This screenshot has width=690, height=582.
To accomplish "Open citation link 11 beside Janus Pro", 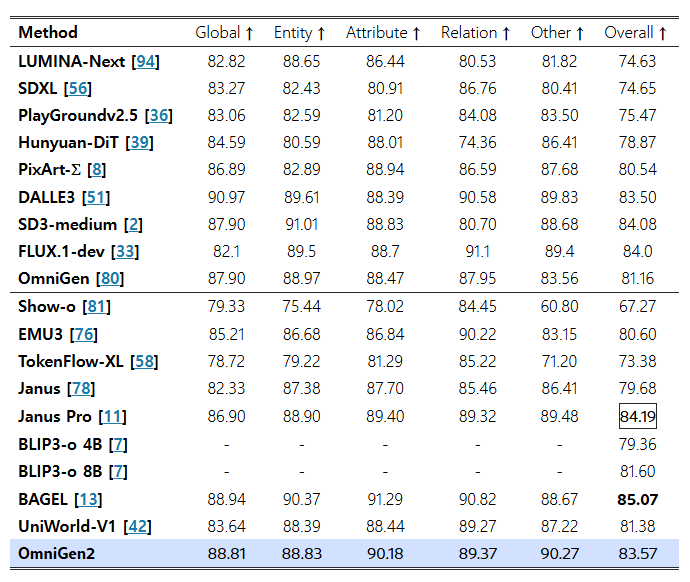I will point(113,416).
